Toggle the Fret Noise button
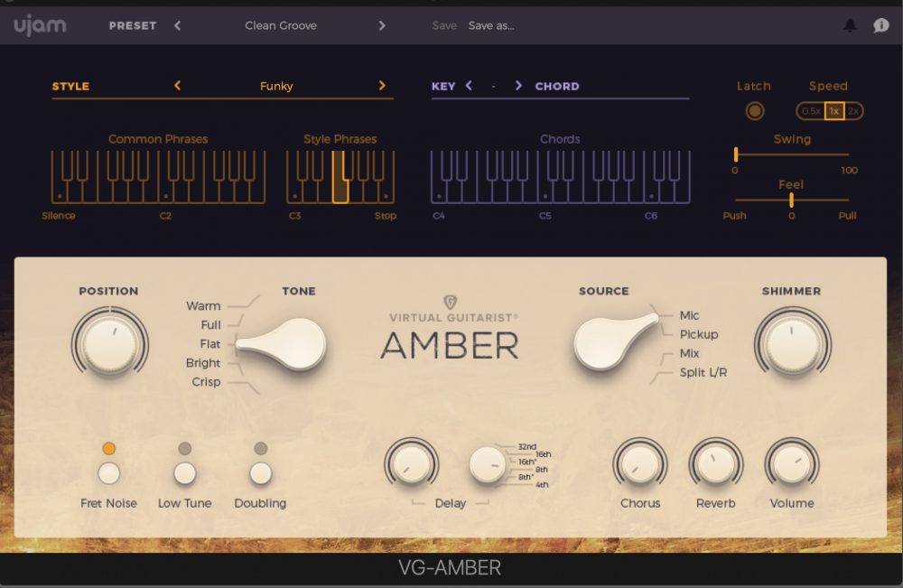This screenshot has width=903, height=588. click(109, 472)
